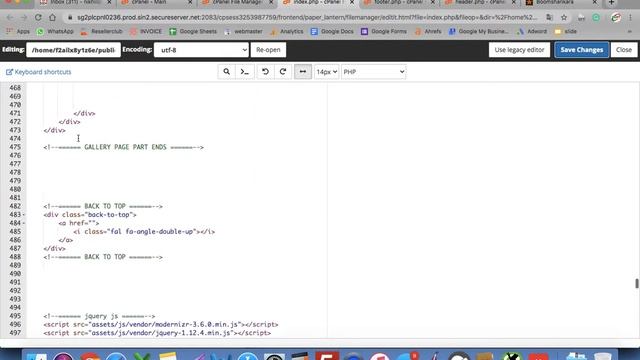Go to browser home page
640x360 pixels.
[x=52, y=18]
